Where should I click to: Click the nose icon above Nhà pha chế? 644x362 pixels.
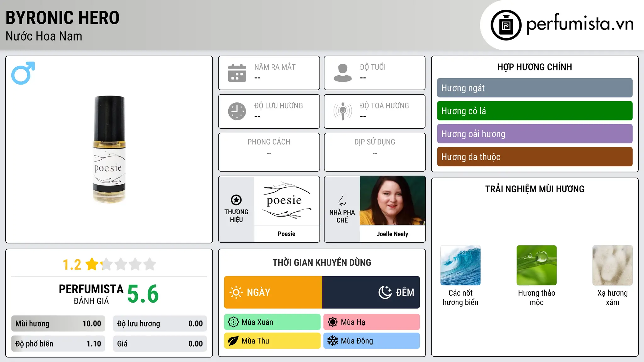coord(342,200)
